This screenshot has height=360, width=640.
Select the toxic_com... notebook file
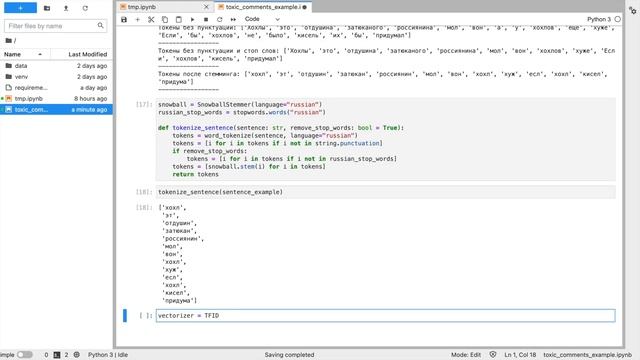click(56, 109)
